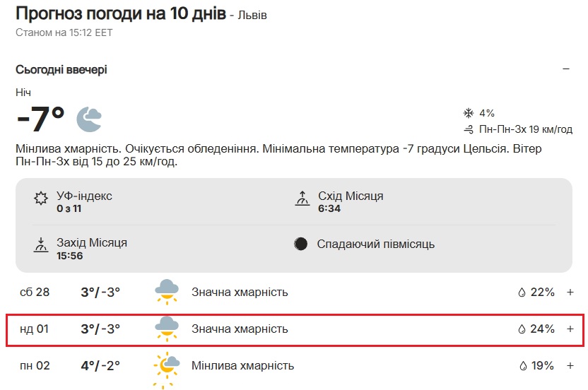Click the moonrise icon
This screenshot has width=588, height=390.
click(302, 199)
